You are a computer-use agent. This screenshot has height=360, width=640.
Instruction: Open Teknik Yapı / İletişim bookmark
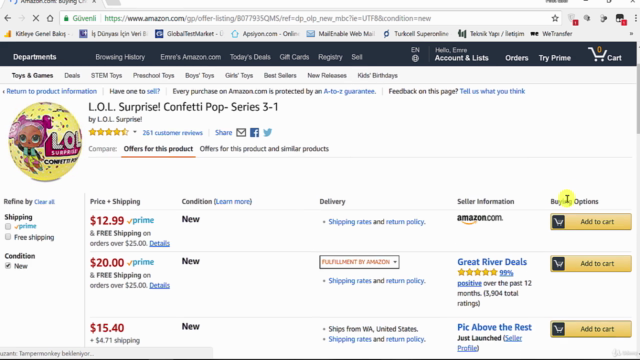click(x=491, y=34)
